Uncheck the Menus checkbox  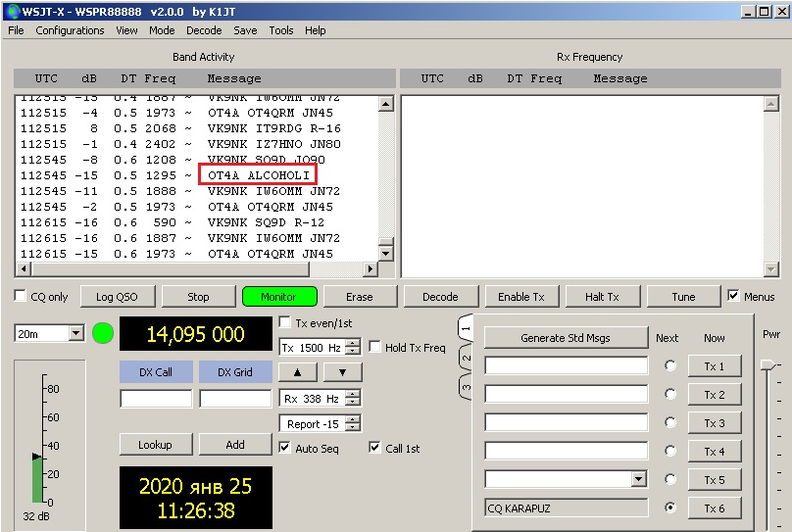pyautogui.click(x=733, y=296)
